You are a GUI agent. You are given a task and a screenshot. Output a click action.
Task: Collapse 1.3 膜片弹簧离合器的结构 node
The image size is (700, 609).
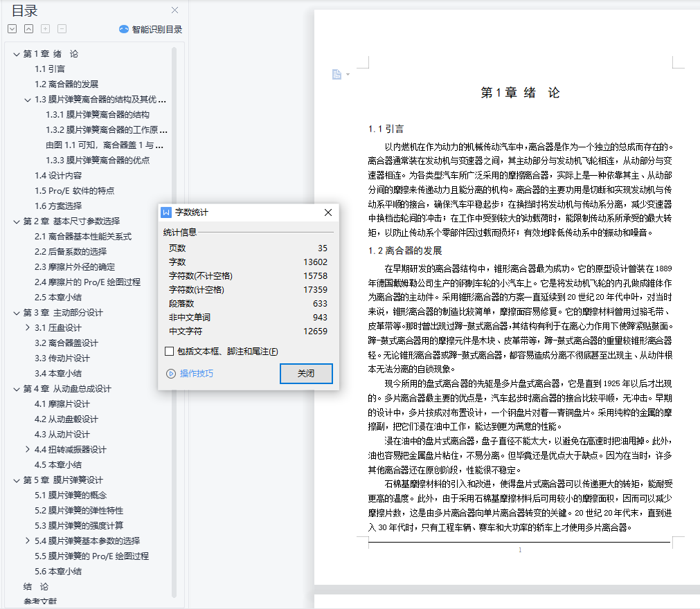(x=28, y=100)
